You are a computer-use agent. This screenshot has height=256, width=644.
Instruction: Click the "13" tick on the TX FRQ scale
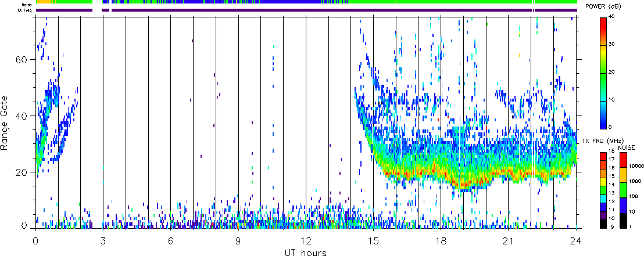tap(611, 193)
